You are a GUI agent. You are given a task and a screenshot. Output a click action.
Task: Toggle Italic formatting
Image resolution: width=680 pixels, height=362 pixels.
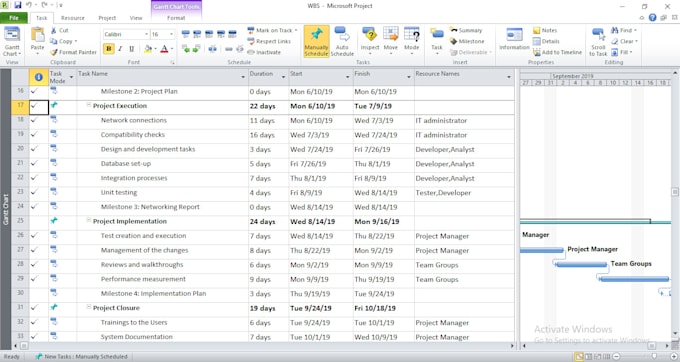click(x=120, y=49)
